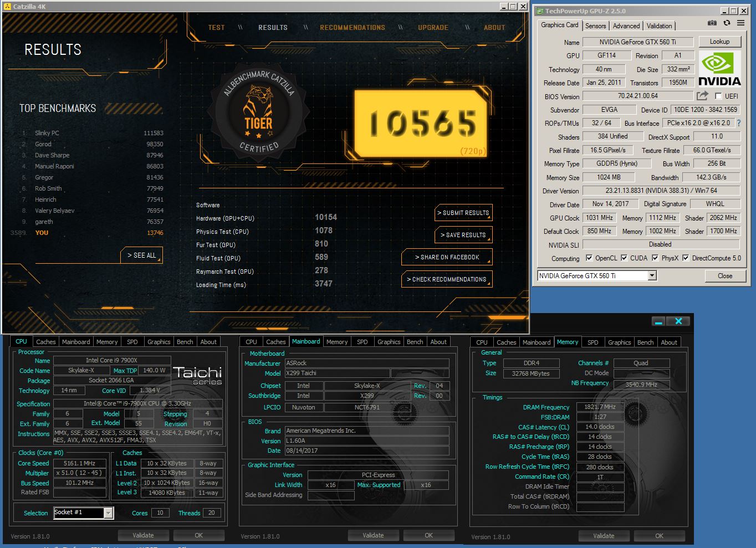Toggle the UEFI checkbox in GPU-Z
Image resolution: width=756 pixels, height=548 pixels.
coord(718,96)
